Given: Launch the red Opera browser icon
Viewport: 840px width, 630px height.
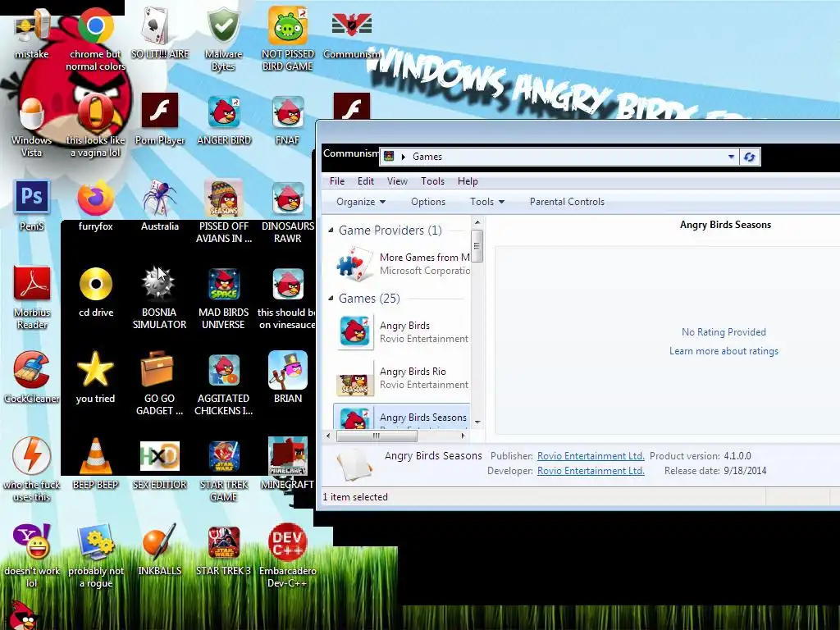Looking at the screenshot, I should click(95, 126).
